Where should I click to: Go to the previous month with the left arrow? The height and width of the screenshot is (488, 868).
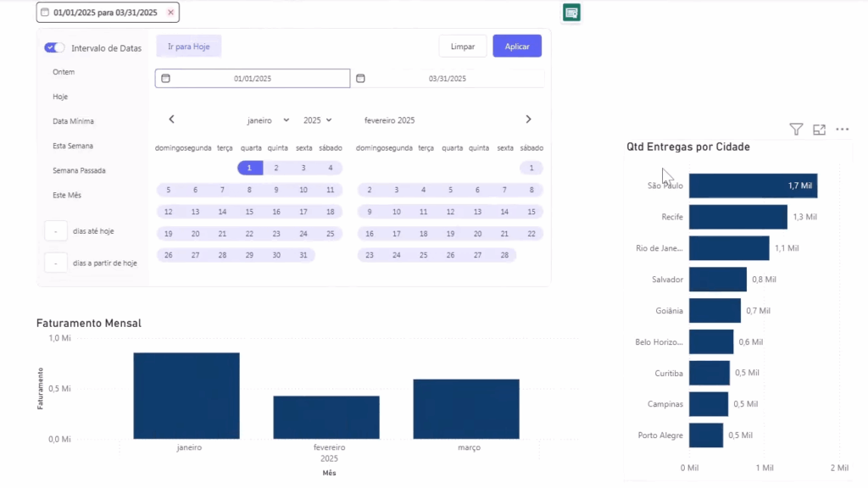pyautogui.click(x=171, y=119)
